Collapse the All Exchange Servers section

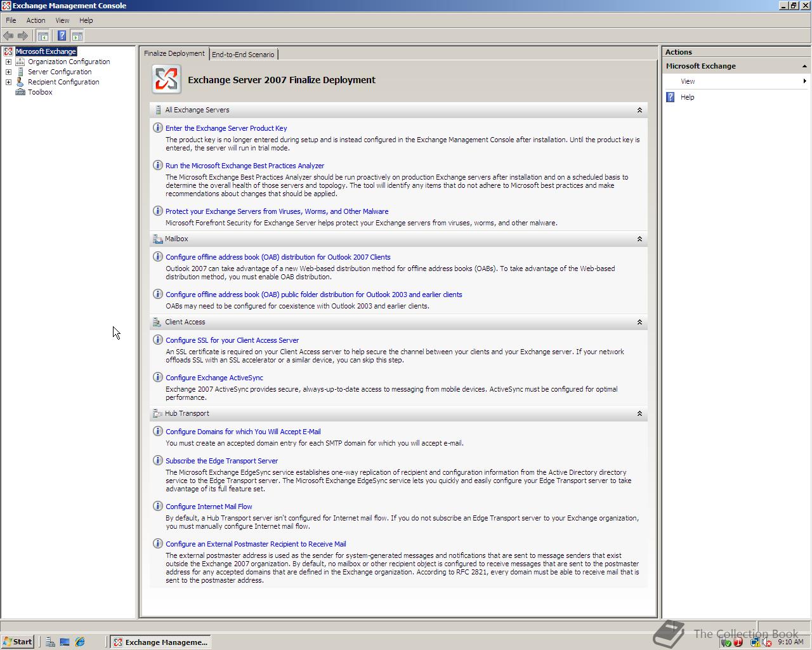(639, 110)
